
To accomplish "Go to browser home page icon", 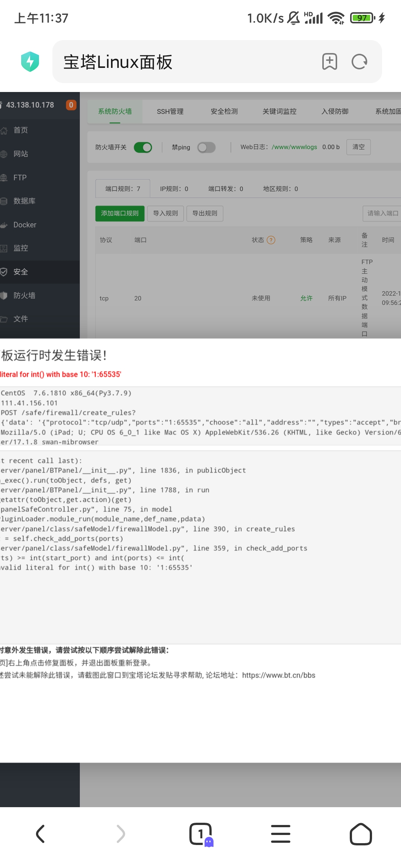I will coord(361,834).
